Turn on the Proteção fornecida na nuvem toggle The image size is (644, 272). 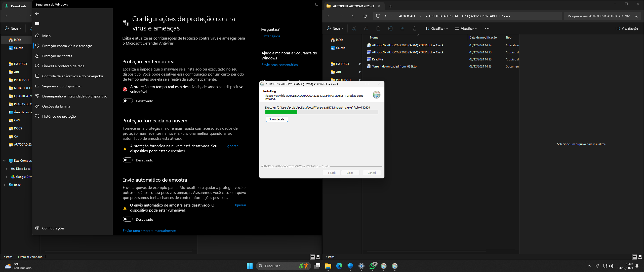pyautogui.click(x=128, y=160)
